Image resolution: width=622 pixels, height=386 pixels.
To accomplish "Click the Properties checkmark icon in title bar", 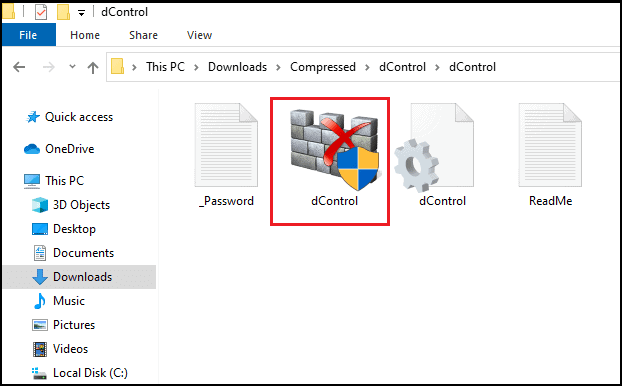I will 41,12.
